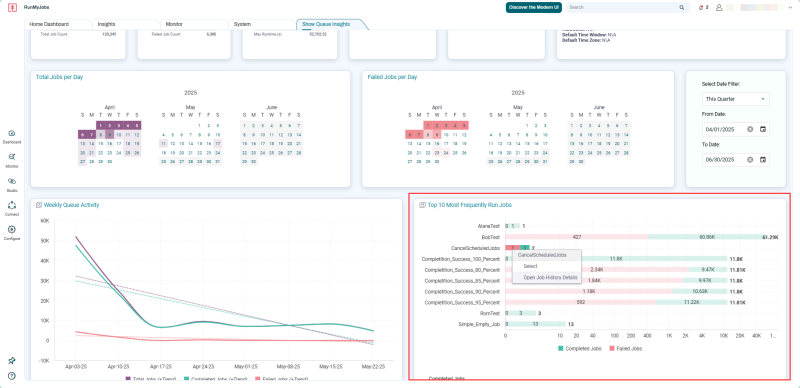The image size is (800, 388).
Task: Open calendar picker for From Date
Action: 763,129
